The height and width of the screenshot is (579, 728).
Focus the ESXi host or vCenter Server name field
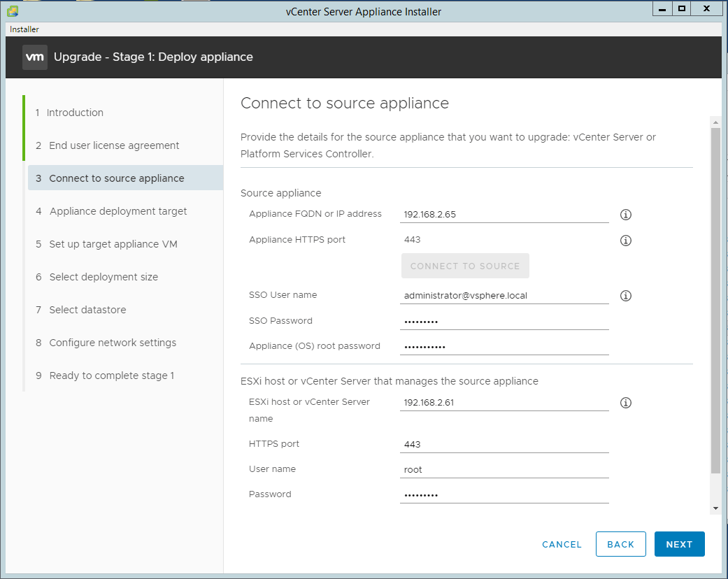(504, 403)
